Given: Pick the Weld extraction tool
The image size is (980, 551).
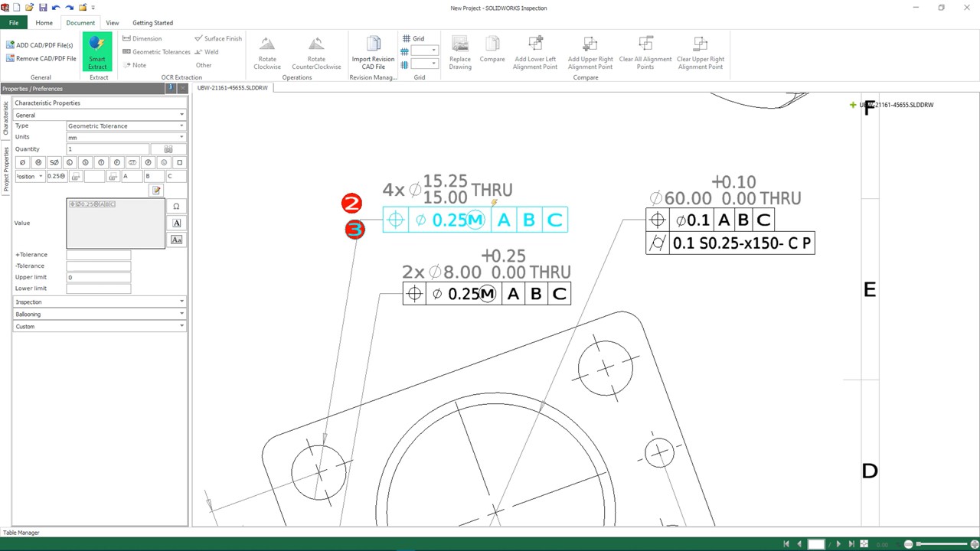Looking at the screenshot, I should pyautogui.click(x=206, y=52).
